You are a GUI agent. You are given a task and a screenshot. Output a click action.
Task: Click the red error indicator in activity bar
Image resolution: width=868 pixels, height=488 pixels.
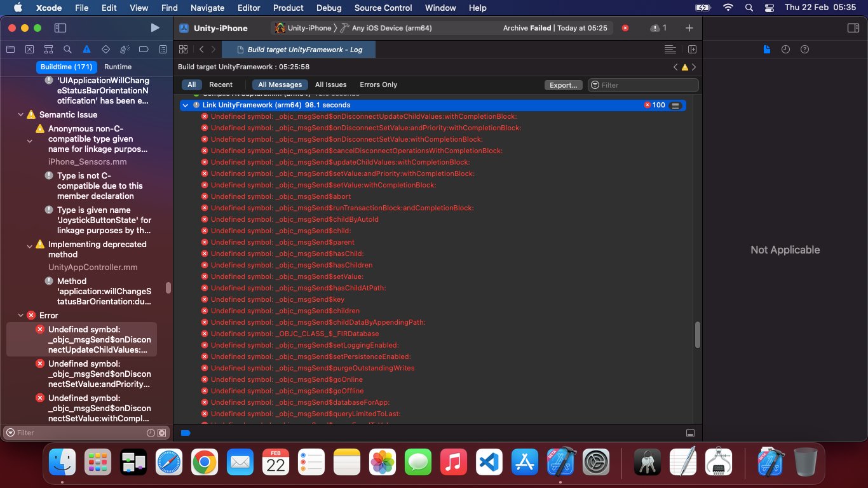(x=625, y=28)
